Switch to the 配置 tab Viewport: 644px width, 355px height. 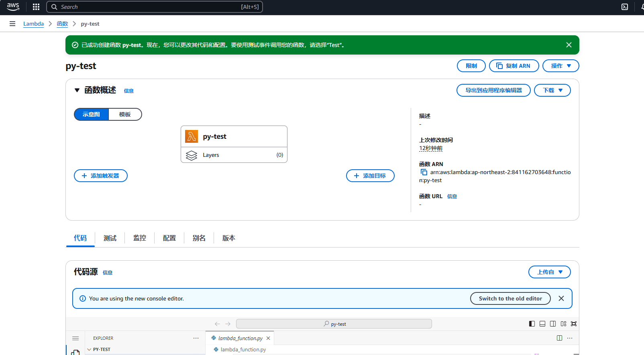169,238
